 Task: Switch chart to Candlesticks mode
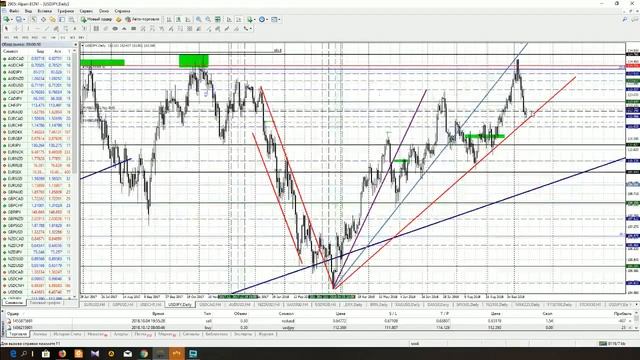(179, 19)
